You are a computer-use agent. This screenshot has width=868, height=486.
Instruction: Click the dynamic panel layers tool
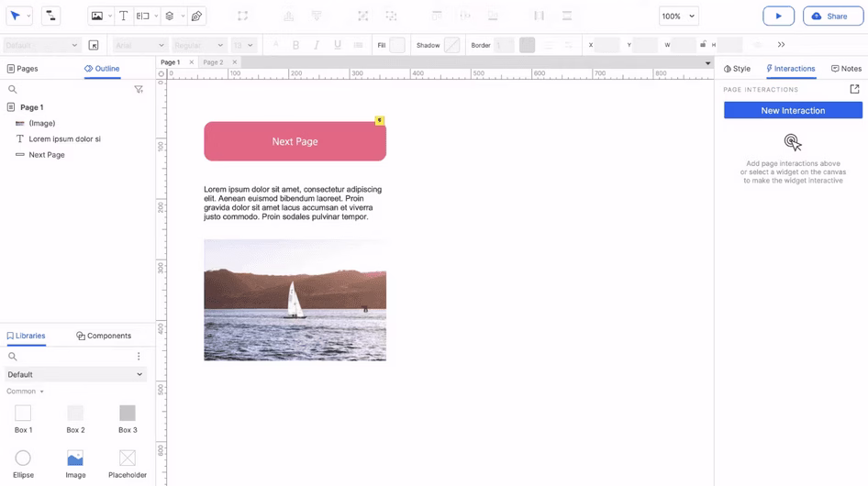click(x=170, y=17)
